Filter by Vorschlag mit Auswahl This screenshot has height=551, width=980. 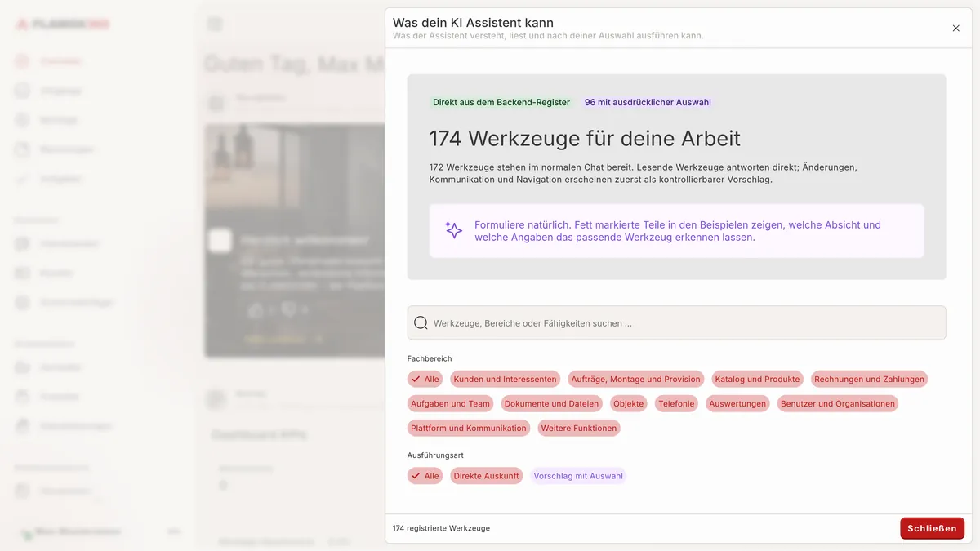coord(578,476)
